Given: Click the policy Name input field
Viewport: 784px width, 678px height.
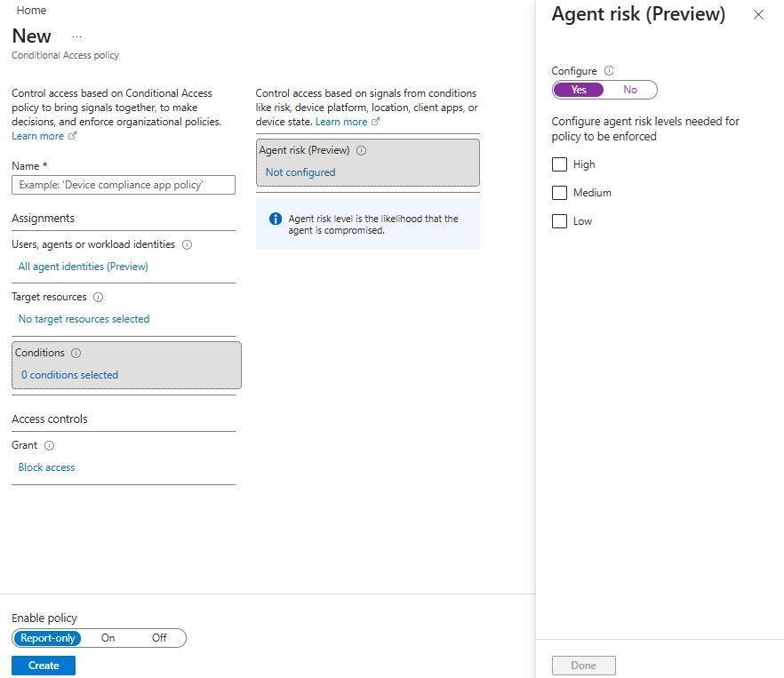Looking at the screenshot, I should 124,185.
